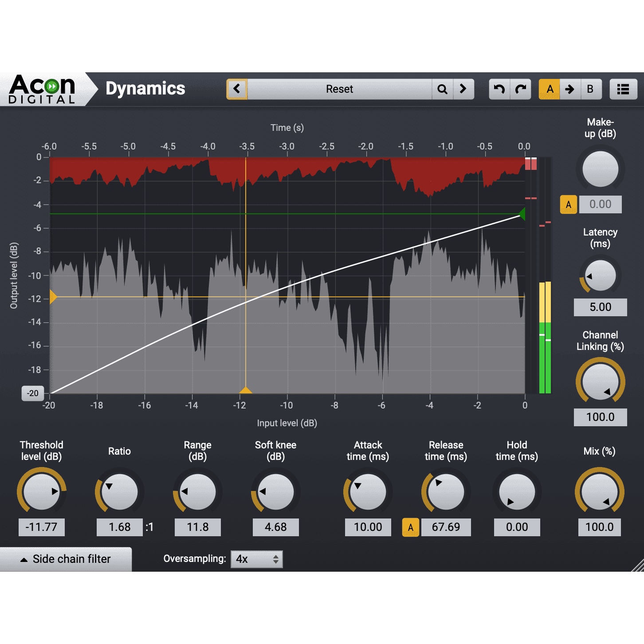Copy settings using the A-to-B arrow
Screen dimensions: 644x644
(570, 89)
